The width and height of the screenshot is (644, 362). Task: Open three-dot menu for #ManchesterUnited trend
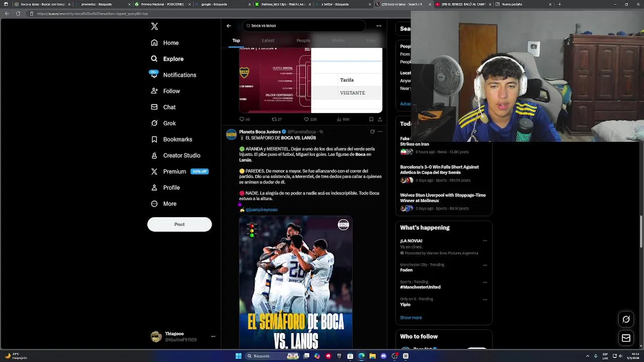click(485, 282)
